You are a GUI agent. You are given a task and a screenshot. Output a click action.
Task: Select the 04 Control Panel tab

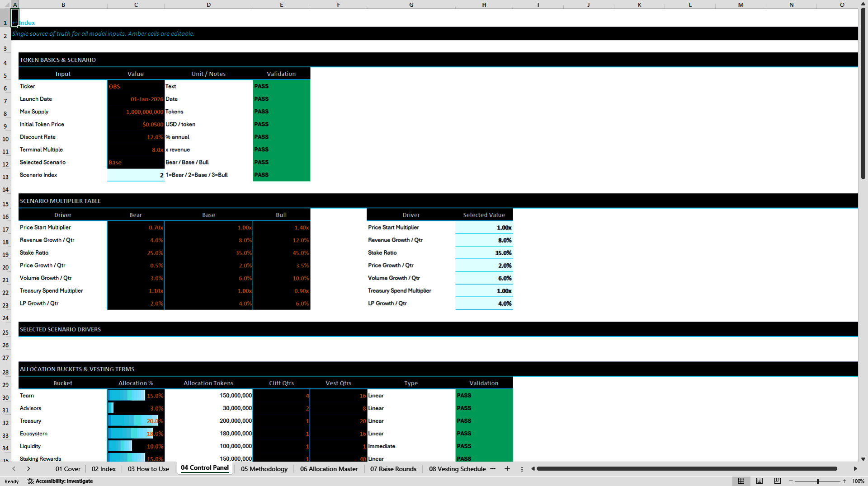pyautogui.click(x=205, y=468)
